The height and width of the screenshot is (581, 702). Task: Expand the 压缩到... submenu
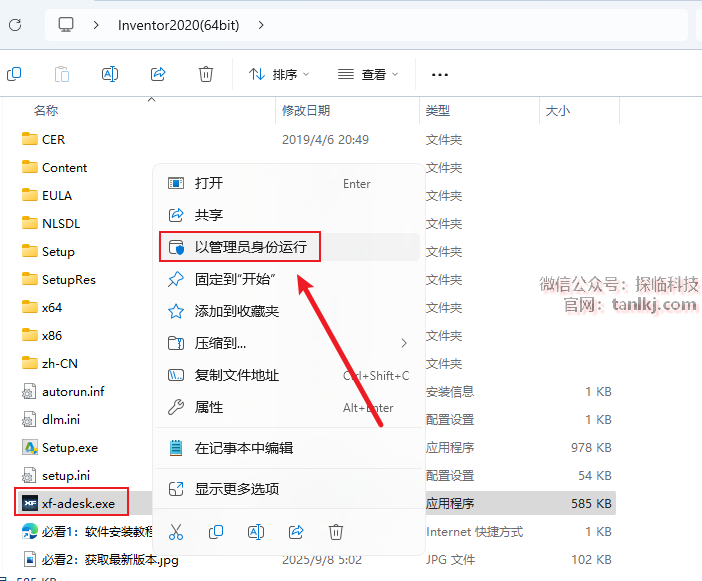tap(289, 343)
